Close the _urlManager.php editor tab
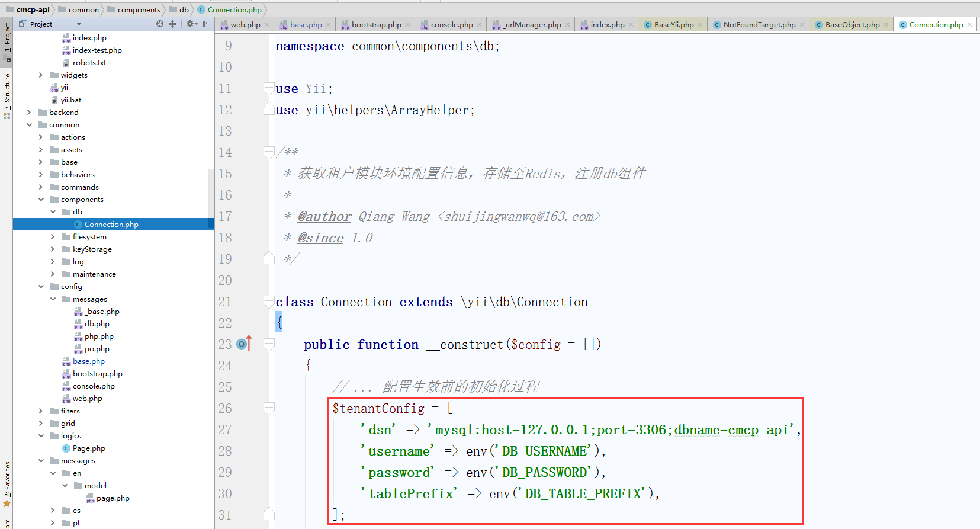The image size is (980, 529). point(567,25)
